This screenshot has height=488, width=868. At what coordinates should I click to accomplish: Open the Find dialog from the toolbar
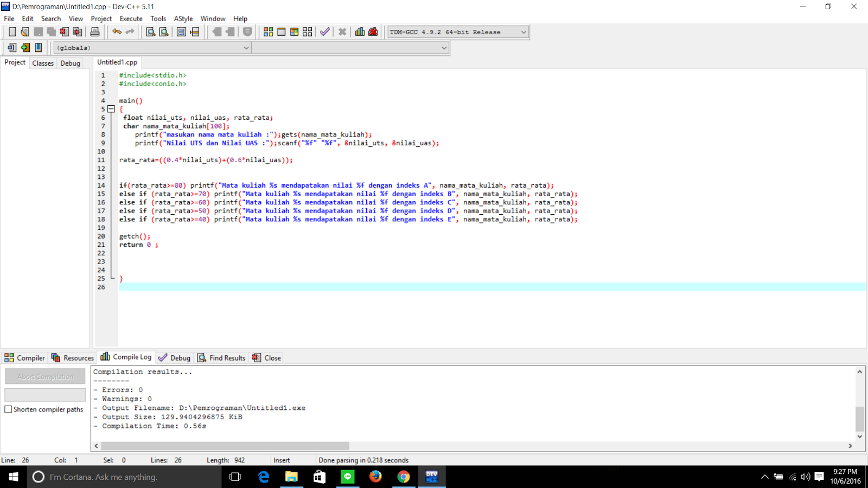pos(149,31)
